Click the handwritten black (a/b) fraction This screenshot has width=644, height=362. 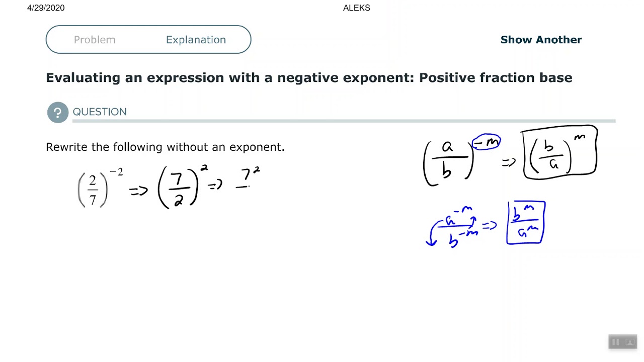click(x=447, y=158)
